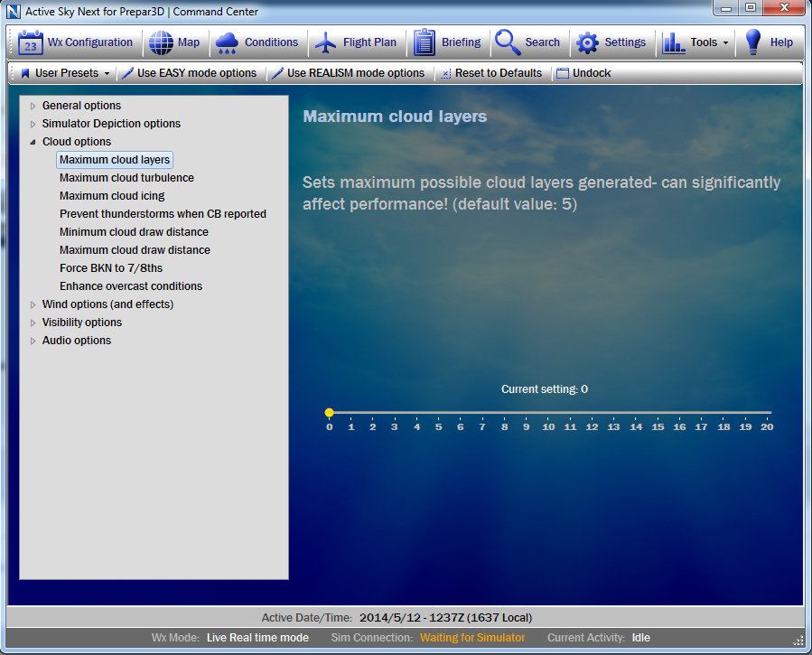Viewport: 812px width, 655px height.
Task: Click the Flight Plan airplane icon
Action: click(x=326, y=42)
